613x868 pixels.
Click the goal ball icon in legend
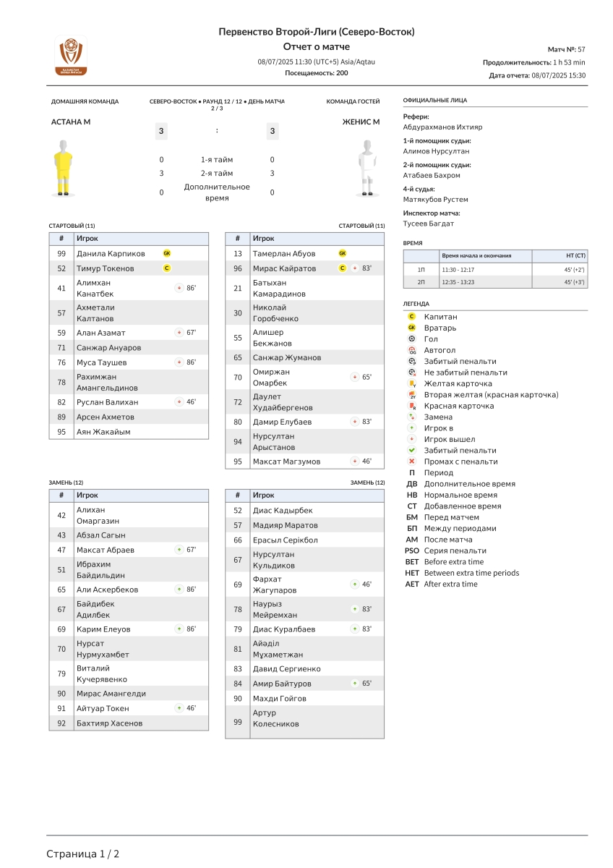coord(411,339)
